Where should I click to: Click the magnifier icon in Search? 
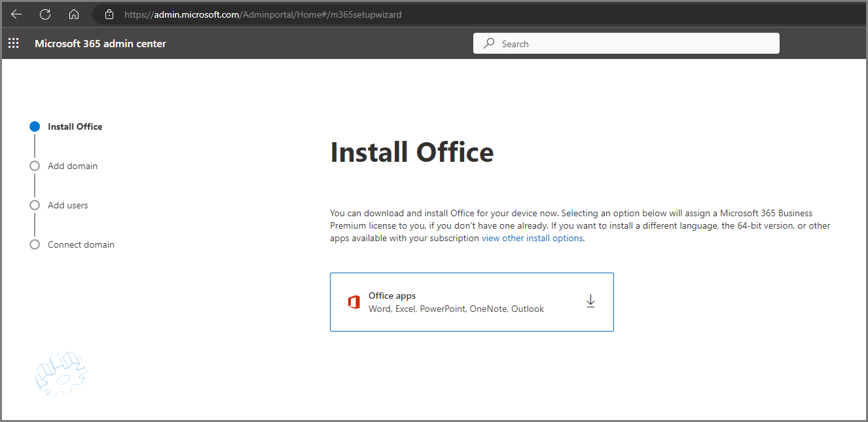[x=489, y=44]
